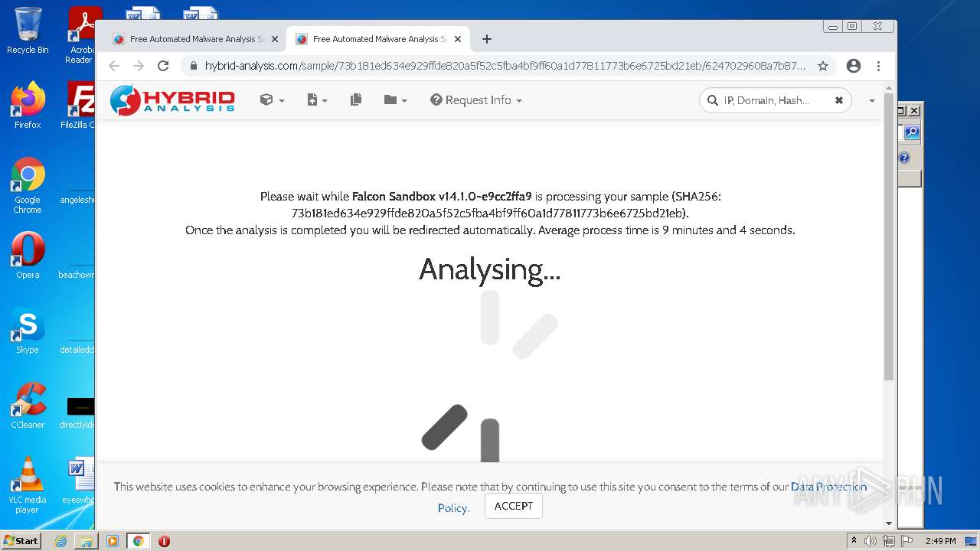Image resolution: width=980 pixels, height=551 pixels.
Task: Click the clock showing 2:49 PM
Action: pos(940,541)
